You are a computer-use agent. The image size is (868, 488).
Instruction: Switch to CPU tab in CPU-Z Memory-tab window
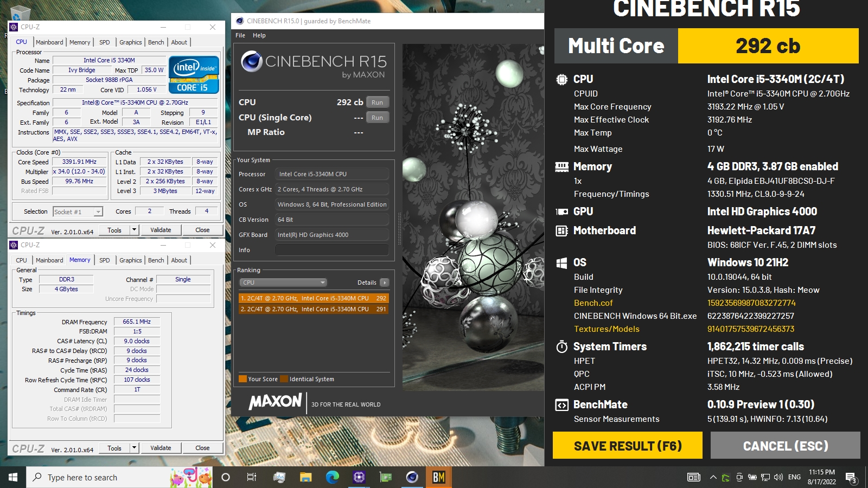[22, 260]
